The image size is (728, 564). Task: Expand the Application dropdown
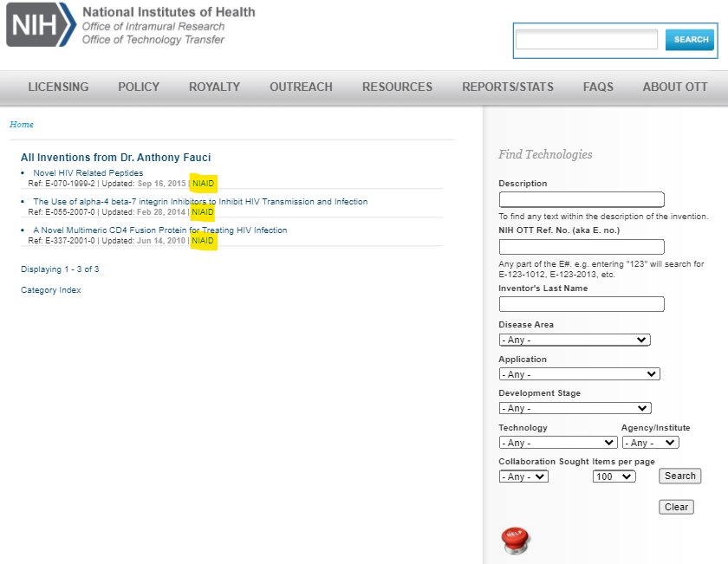click(x=579, y=374)
